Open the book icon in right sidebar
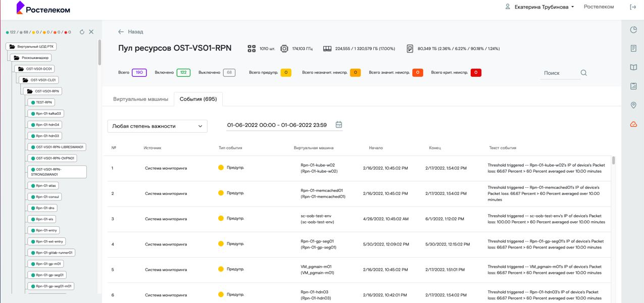The width and height of the screenshot is (644, 303). tap(633, 68)
